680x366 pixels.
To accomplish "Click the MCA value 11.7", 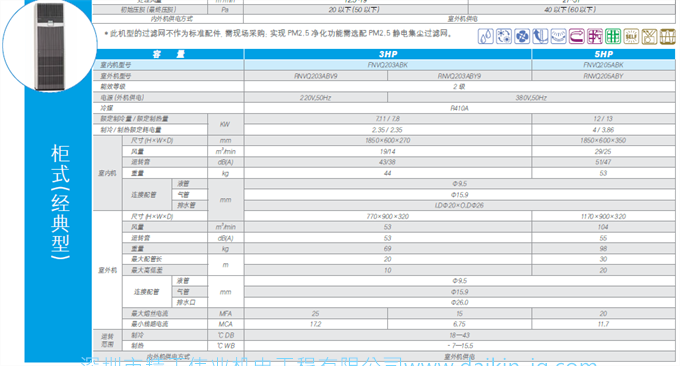I will point(603,324).
